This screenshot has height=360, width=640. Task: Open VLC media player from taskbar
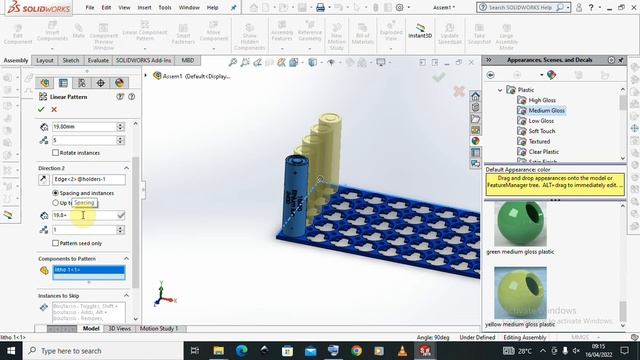[x=402, y=351]
